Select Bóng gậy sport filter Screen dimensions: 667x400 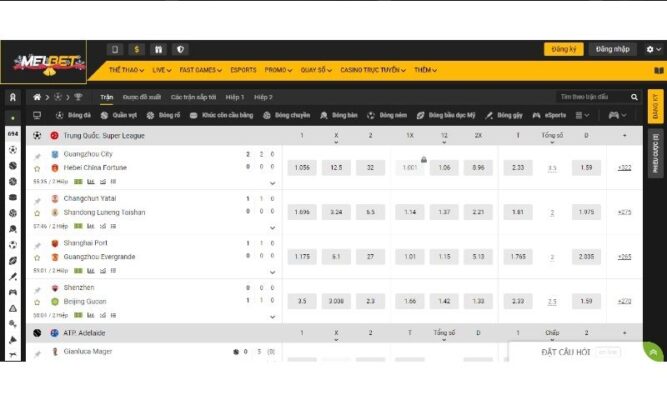tap(504, 115)
